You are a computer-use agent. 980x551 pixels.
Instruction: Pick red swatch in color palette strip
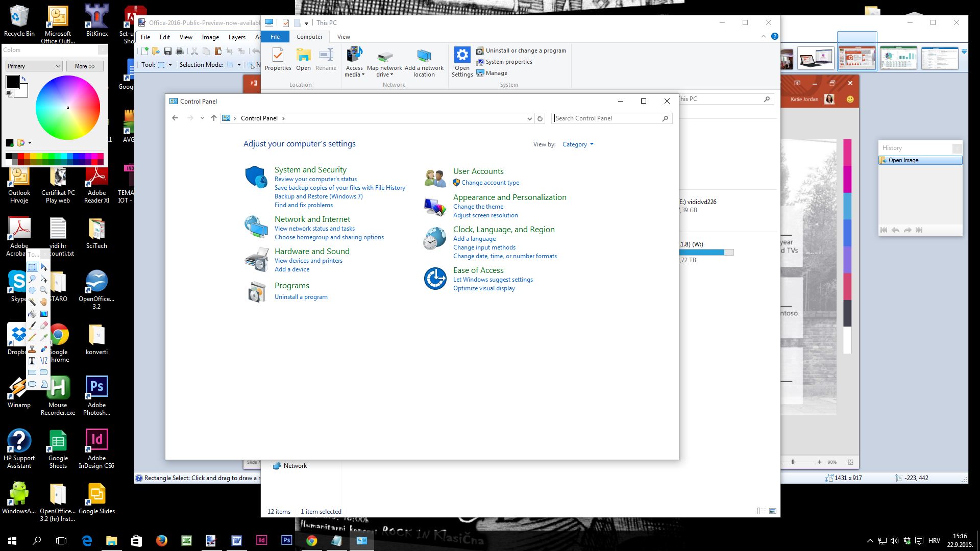click(20, 156)
